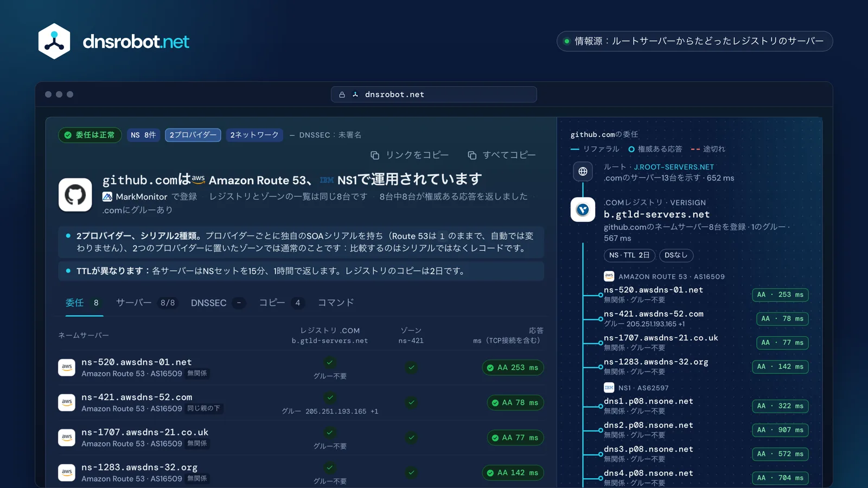
Task: Click ns-1283.awsdns-32.org in the nameserver table
Action: point(139,467)
